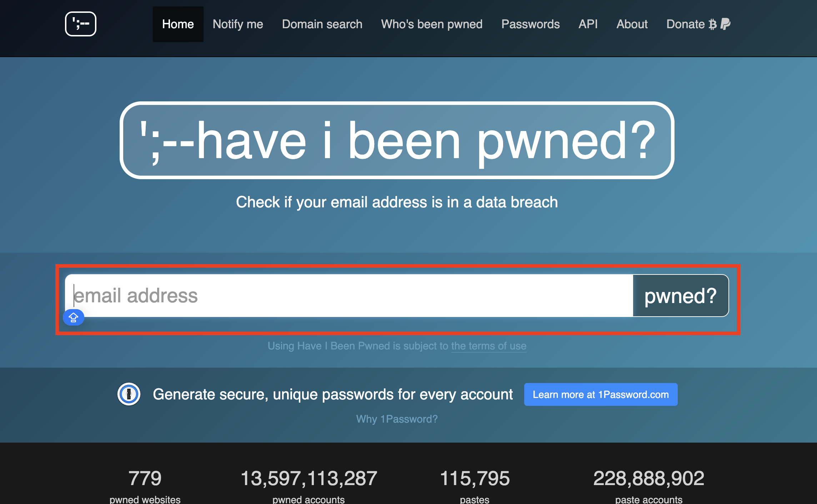Click the HIBP logo icon in navbar
817x504 pixels.
click(x=80, y=24)
